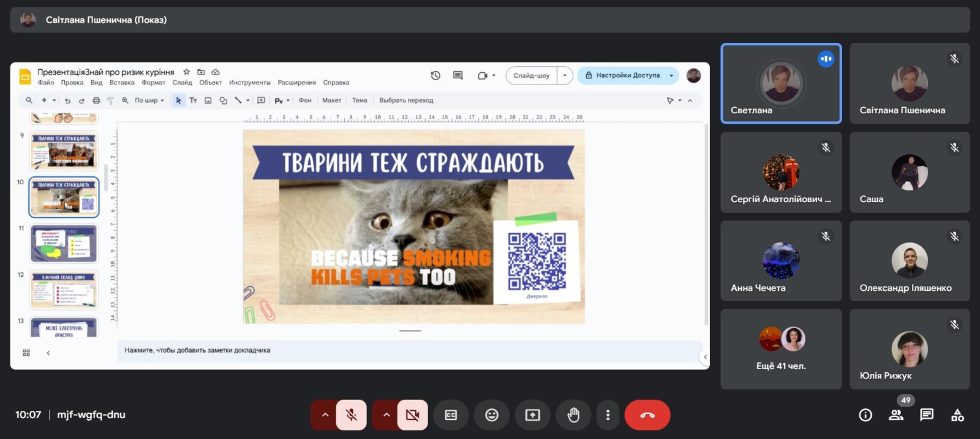The height and width of the screenshot is (439, 980).
Task: Turn on the camera
Action: coord(412,415)
